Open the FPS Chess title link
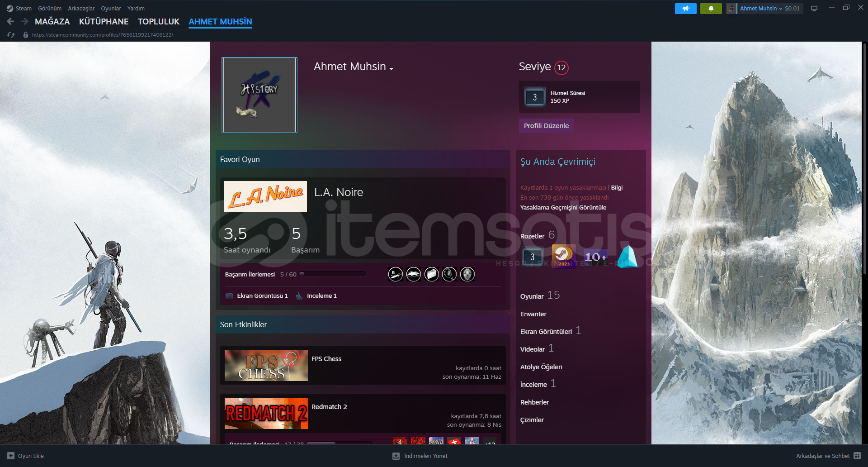Image resolution: width=868 pixels, height=467 pixels. [326, 359]
